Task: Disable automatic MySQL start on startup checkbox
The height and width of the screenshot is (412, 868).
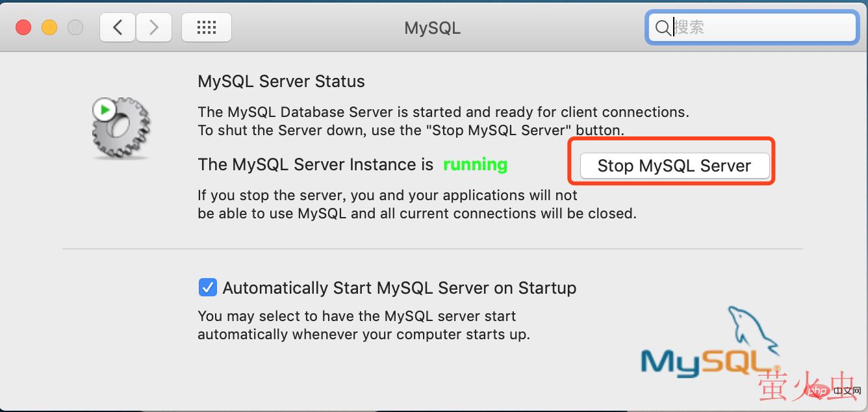Action: (207, 287)
